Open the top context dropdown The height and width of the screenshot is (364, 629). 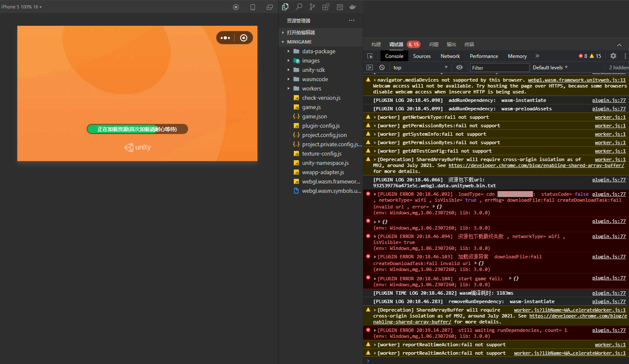[420, 68]
